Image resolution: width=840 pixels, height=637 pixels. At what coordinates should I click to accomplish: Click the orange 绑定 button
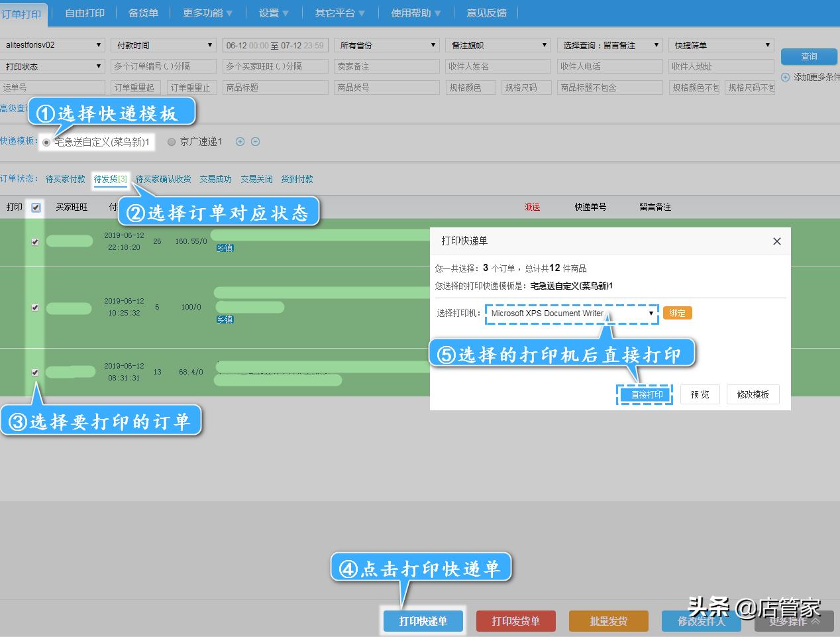[677, 313]
